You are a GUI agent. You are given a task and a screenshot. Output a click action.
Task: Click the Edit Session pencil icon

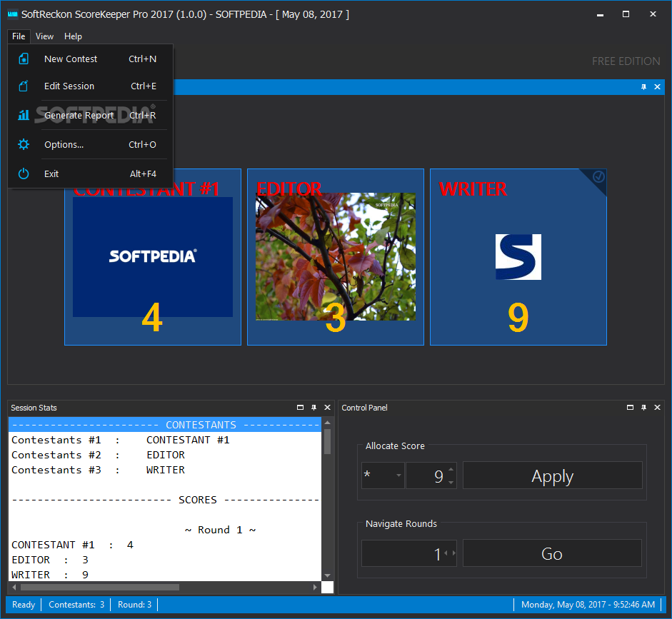24,86
